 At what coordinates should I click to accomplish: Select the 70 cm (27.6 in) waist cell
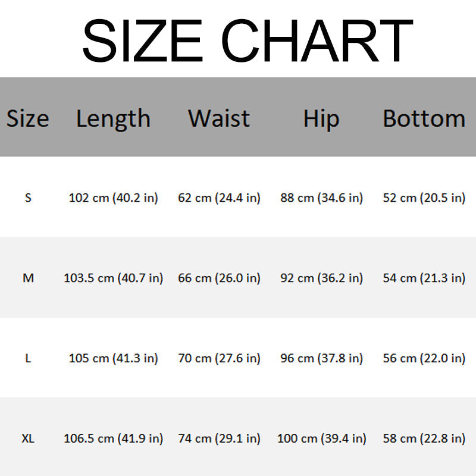(219, 358)
